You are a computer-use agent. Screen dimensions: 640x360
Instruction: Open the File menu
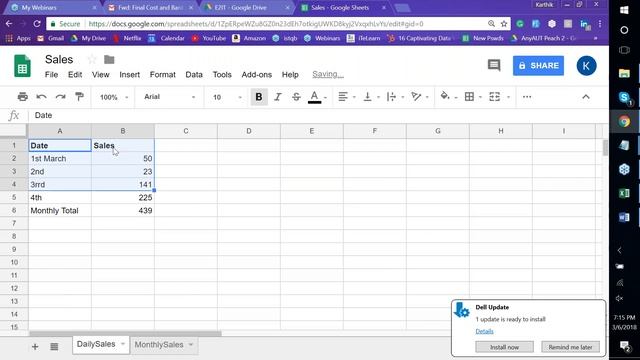point(51,75)
